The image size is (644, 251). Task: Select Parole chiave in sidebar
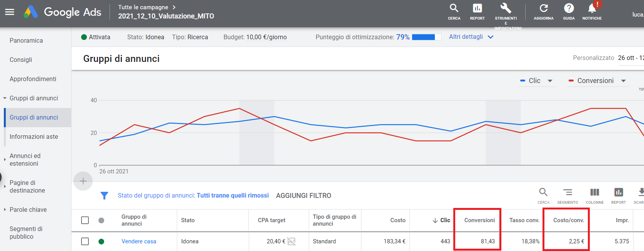click(x=28, y=209)
